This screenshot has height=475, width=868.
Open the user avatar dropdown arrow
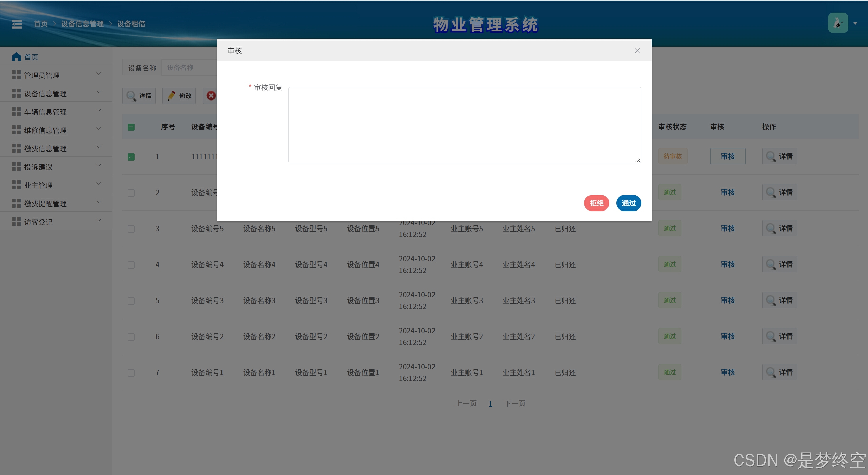click(x=855, y=23)
